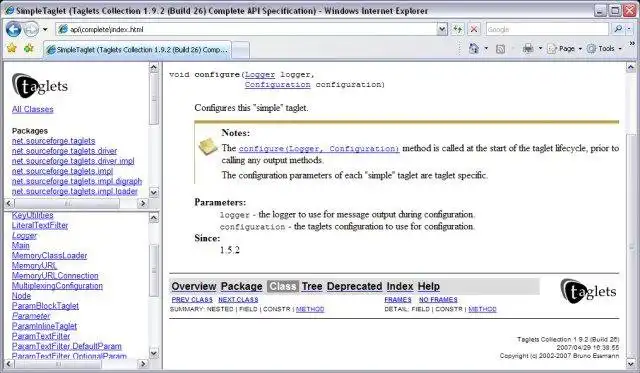Click the green Refresh page icon

click(x=458, y=29)
